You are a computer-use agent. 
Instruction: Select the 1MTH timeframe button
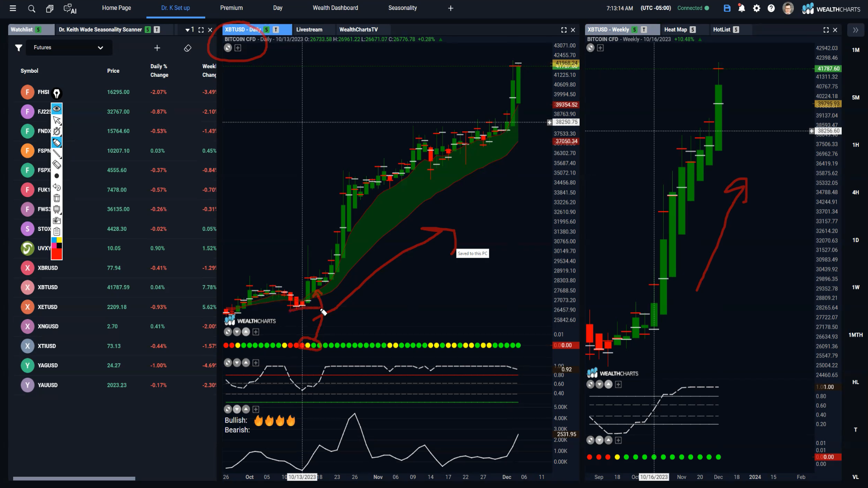(x=855, y=335)
